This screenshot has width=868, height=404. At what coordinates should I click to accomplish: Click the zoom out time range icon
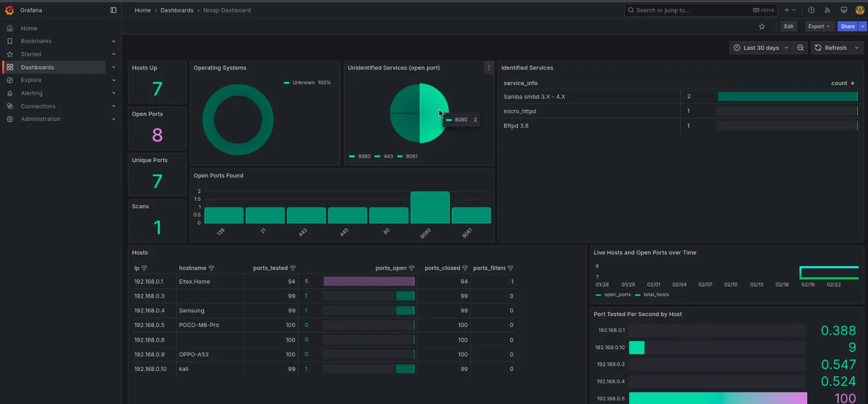pyautogui.click(x=800, y=48)
